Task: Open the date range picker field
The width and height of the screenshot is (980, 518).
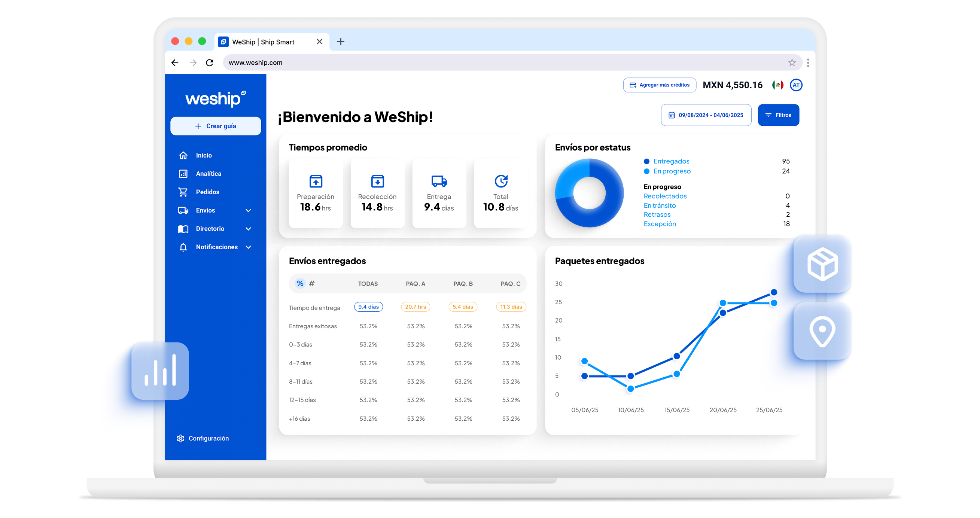Action: tap(706, 115)
